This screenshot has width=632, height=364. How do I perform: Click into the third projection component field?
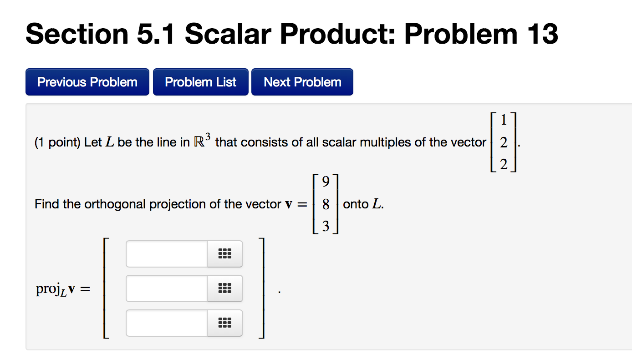166,323
